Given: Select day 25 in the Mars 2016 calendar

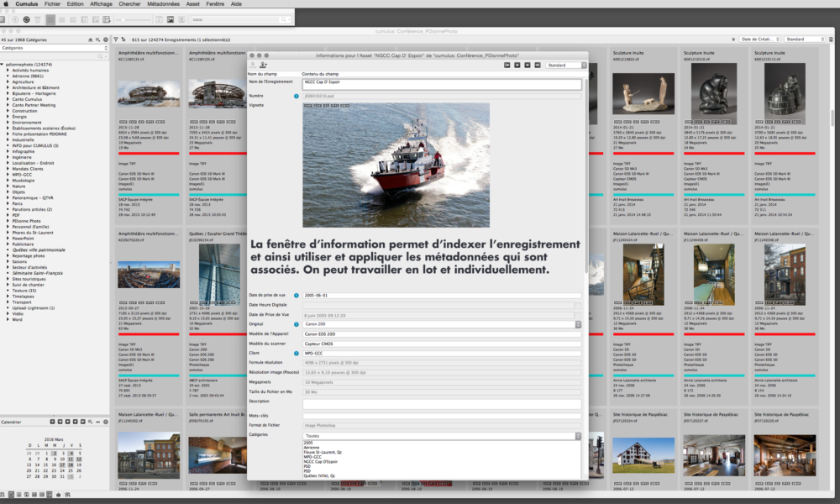Looking at the screenshot, I should click(71, 470).
